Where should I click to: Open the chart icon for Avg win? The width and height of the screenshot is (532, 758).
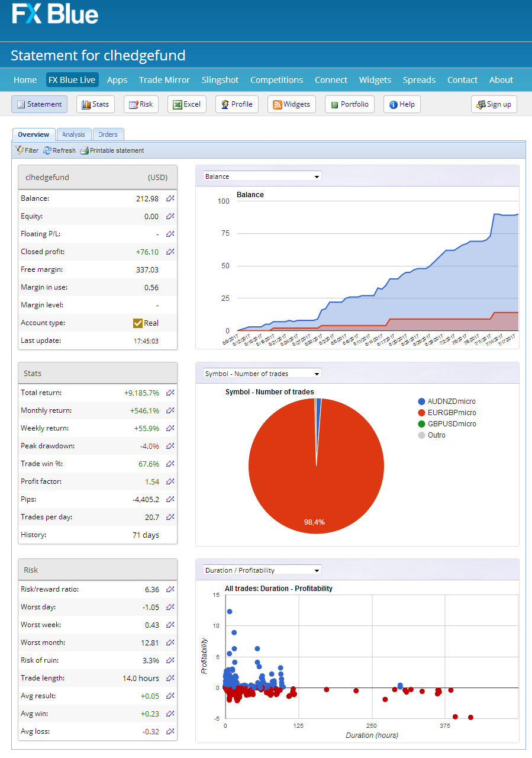(170, 714)
